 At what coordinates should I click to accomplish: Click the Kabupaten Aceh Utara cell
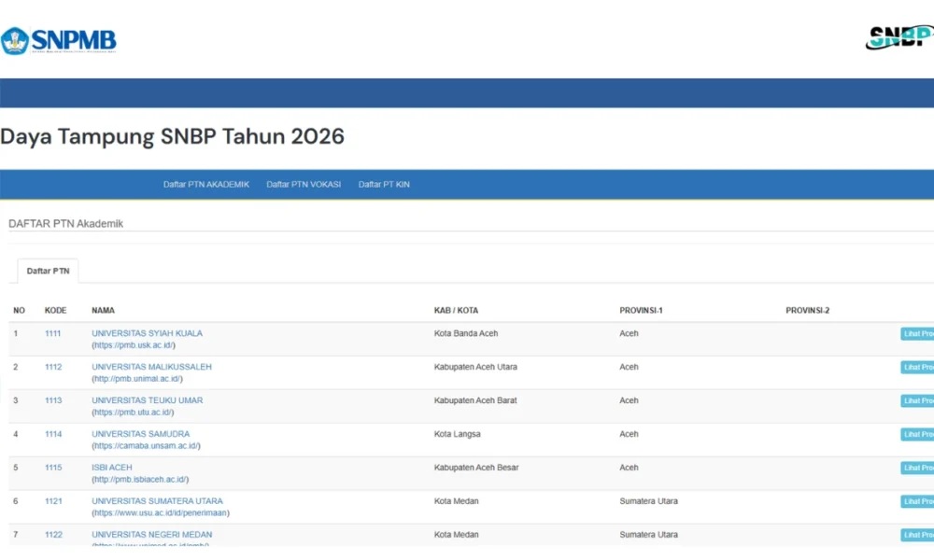(x=475, y=367)
